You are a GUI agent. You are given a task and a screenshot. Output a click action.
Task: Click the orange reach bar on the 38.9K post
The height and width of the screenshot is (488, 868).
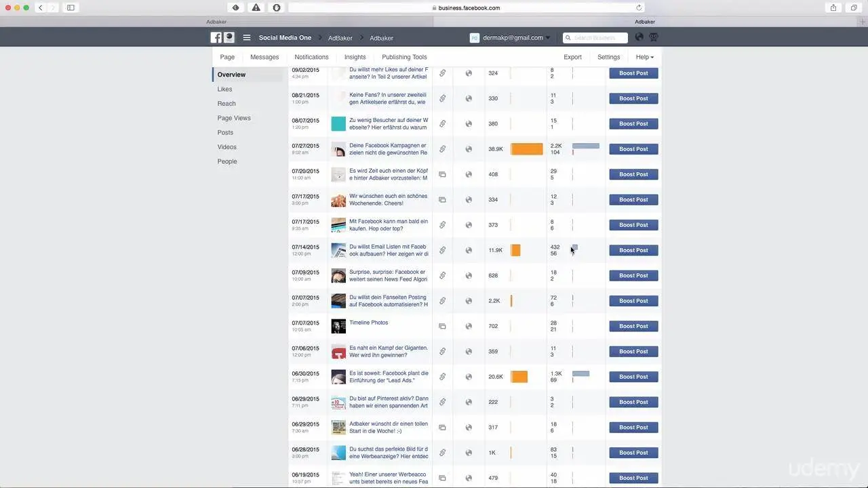pyautogui.click(x=527, y=148)
